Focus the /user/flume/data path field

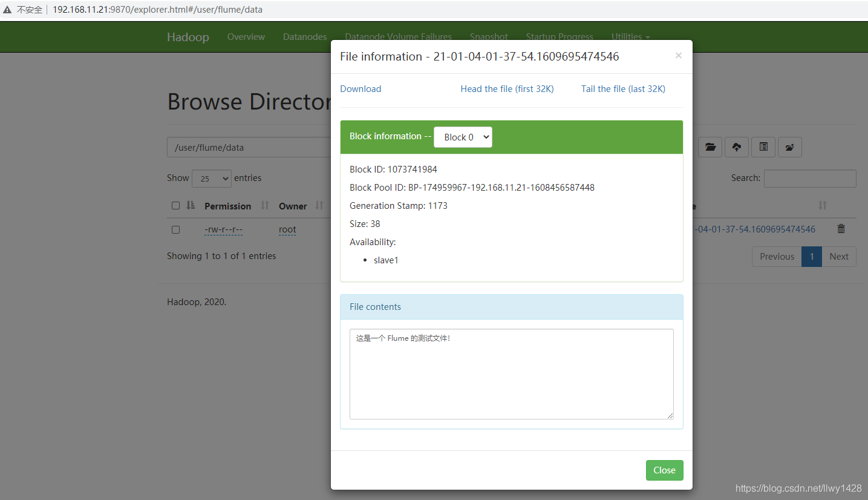point(249,147)
